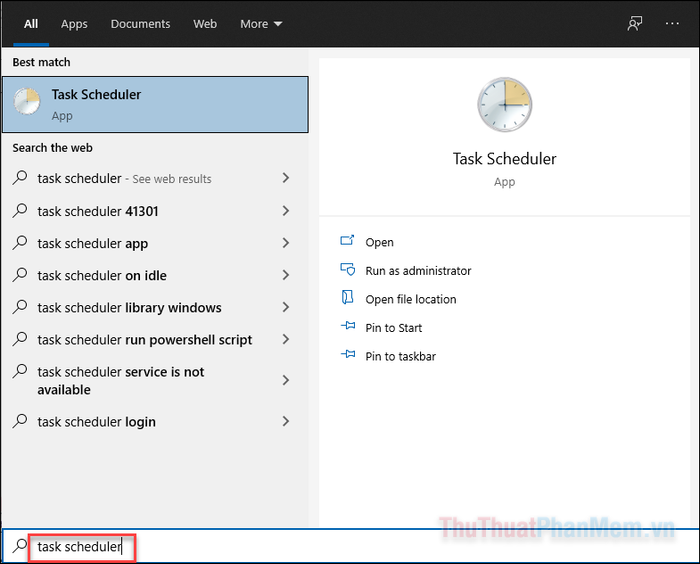Click the Open action icon
This screenshot has height=564, width=700.
[x=347, y=241]
